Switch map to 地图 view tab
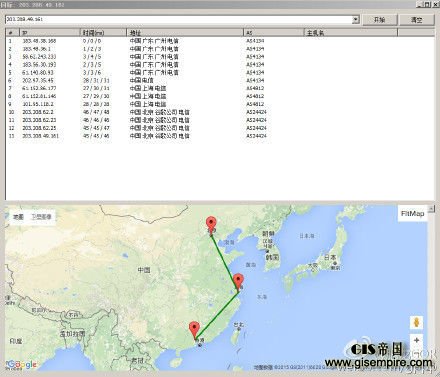440x377 pixels. (x=18, y=217)
